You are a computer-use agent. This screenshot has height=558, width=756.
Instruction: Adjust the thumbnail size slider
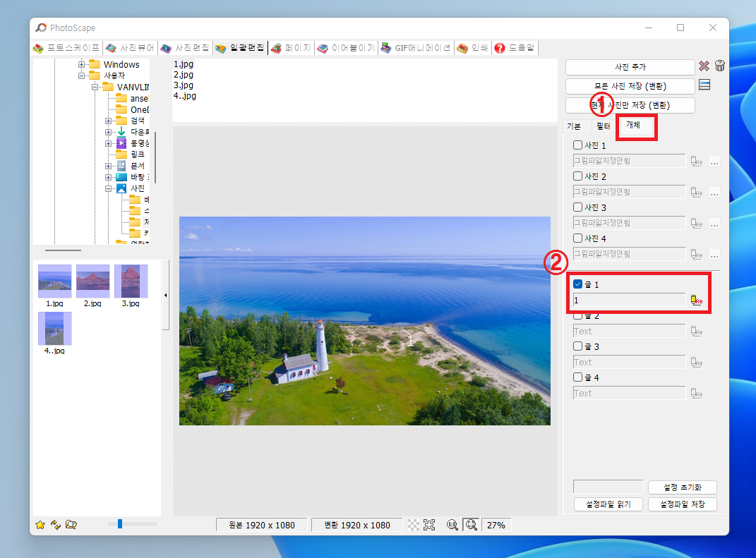(x=120, y=524)
